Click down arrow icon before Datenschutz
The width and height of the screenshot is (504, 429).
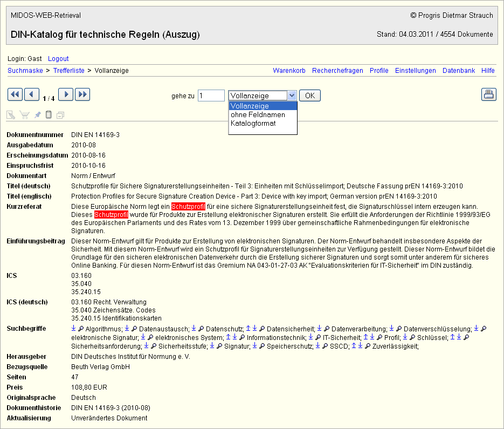pyautogui.click(x=194, y=329)
